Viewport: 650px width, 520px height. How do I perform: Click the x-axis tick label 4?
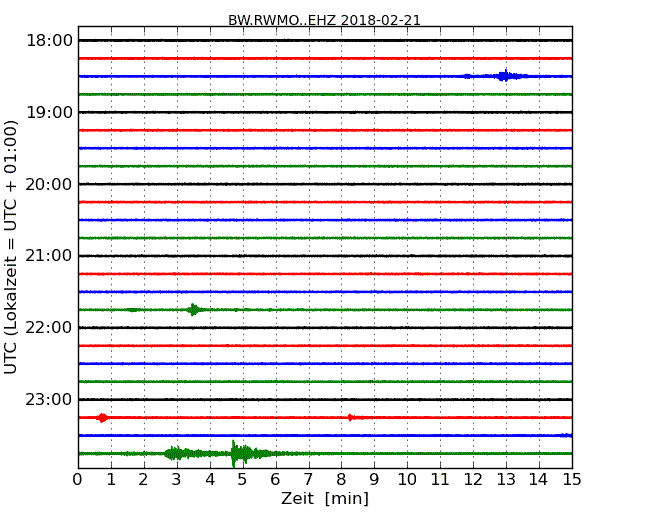(x=210, y=480)
